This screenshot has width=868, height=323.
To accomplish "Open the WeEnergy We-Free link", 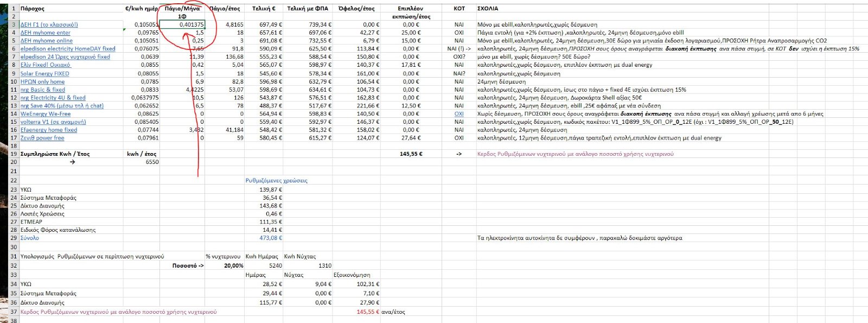I will [x=45, y=114].
